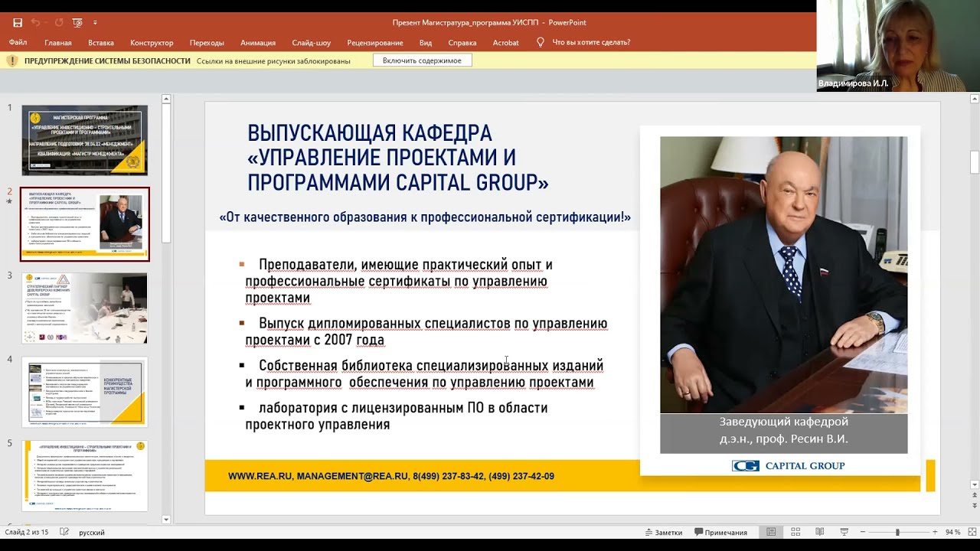The width and height of the screenshot is (980, 551).
Task: Click the caption 'Заведующий кафедрой' text box
Action: 784,433
